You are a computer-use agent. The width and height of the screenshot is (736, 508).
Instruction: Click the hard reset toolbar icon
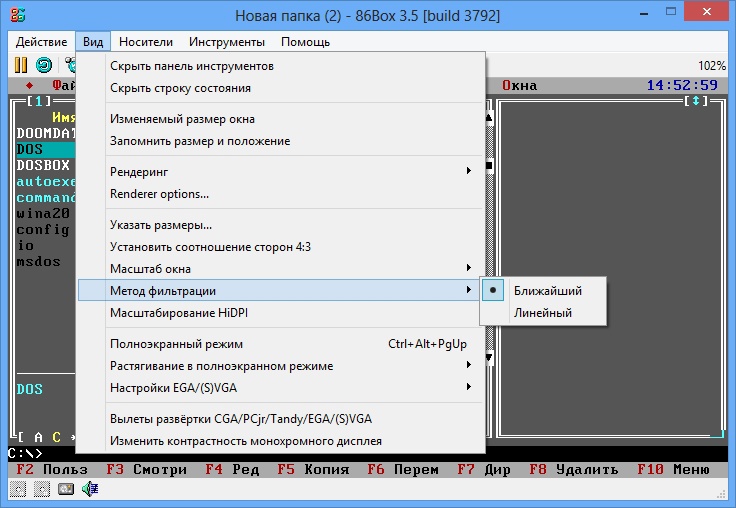click(x=44, y=65)
